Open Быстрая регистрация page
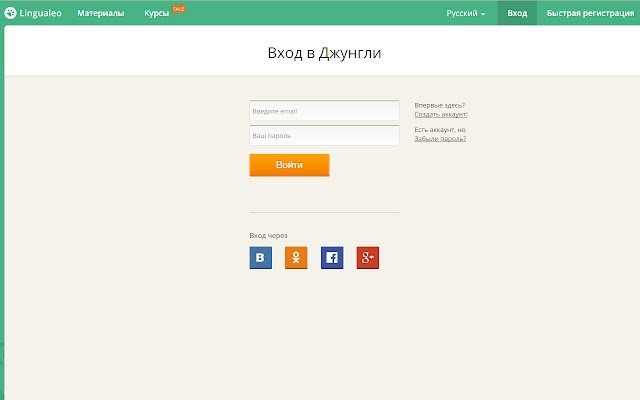This screenshot has height=400, width=640. coord(590,13)
